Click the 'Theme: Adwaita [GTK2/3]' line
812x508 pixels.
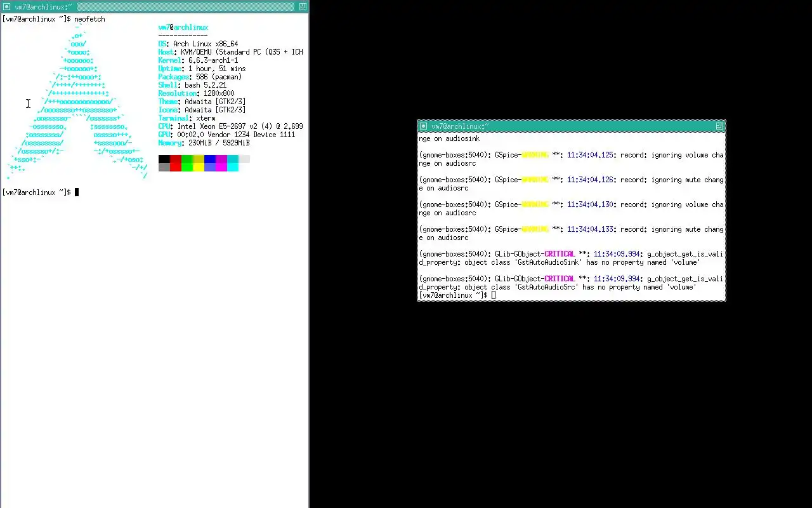coord(202,102)
